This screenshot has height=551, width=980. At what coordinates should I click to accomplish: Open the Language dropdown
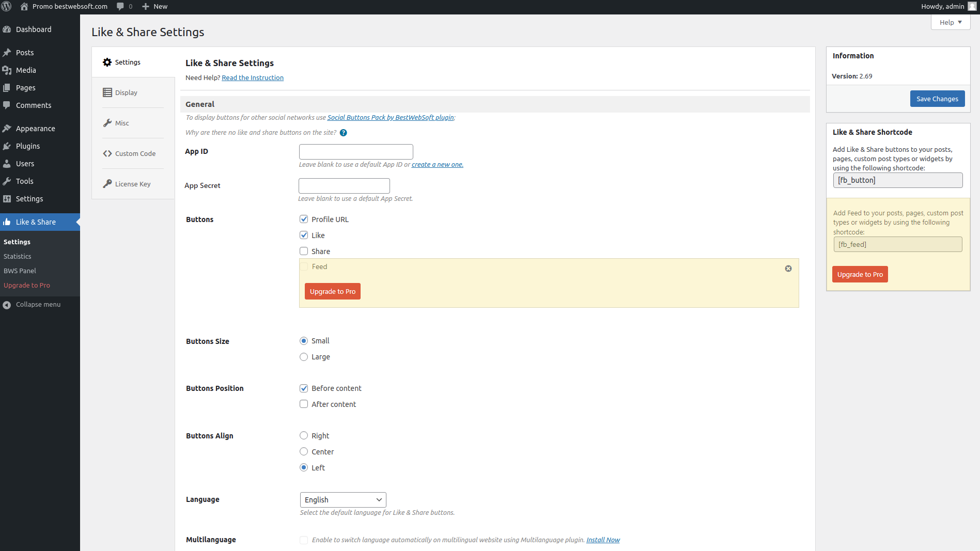[343, 500]
